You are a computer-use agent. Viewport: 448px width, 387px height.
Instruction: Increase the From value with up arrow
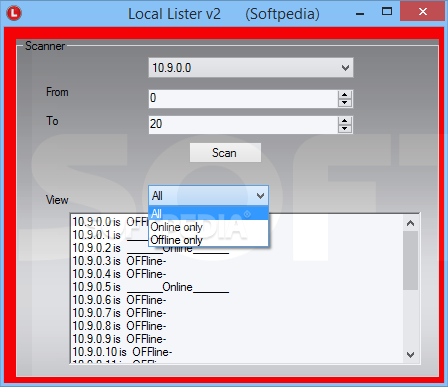[x=345, y=95]
